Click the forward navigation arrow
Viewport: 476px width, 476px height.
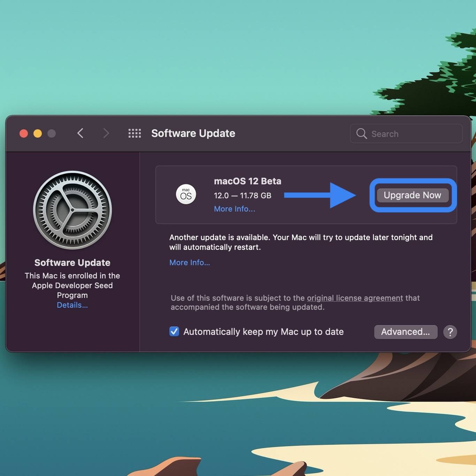tap(106, 133)
